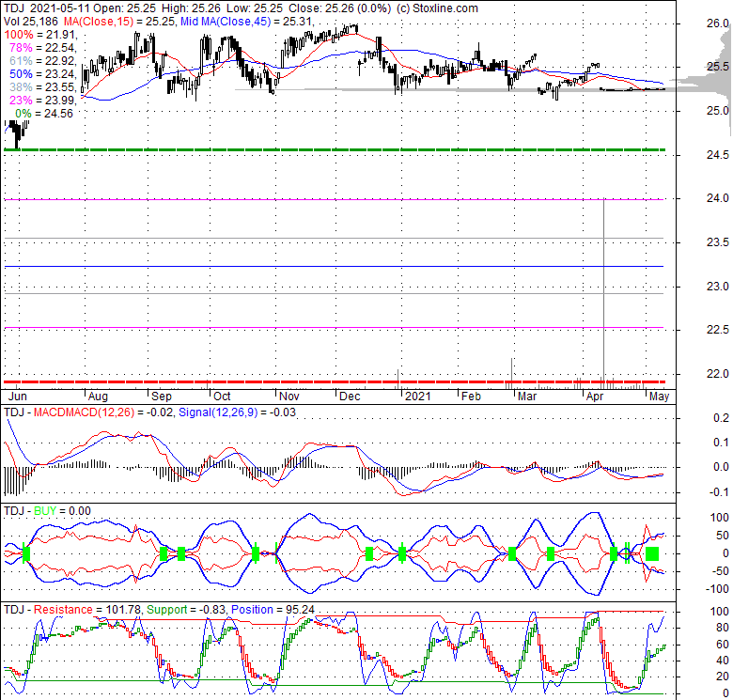Click the '78% = 22.54' Fibonacci label
The height and width of the screenshot is (700, 733).
(42, 48)
